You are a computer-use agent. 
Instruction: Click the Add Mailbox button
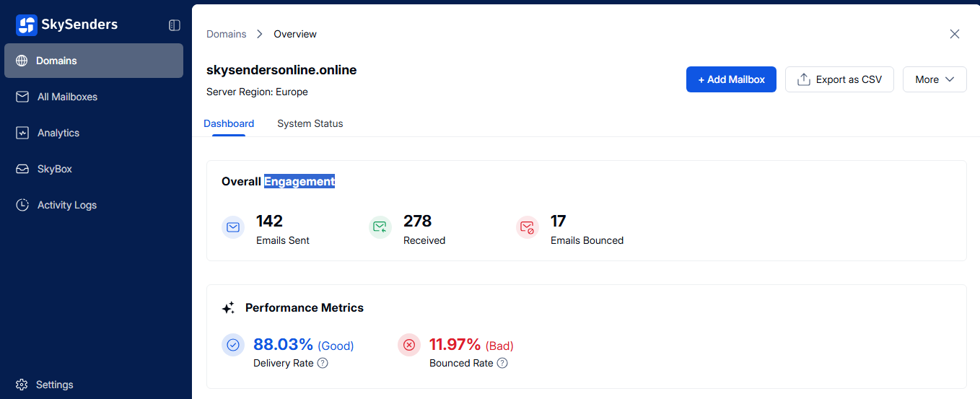(x=731, y=79)
